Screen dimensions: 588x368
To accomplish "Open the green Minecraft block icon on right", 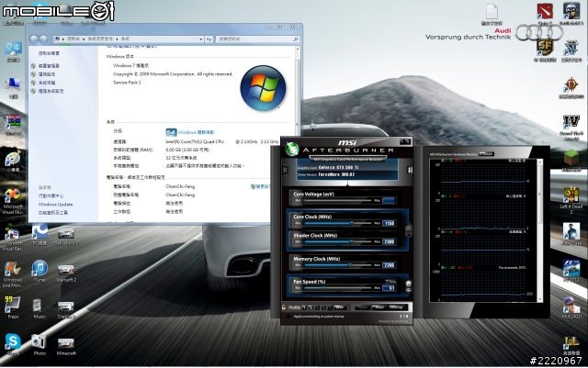I will click(571, 160).
